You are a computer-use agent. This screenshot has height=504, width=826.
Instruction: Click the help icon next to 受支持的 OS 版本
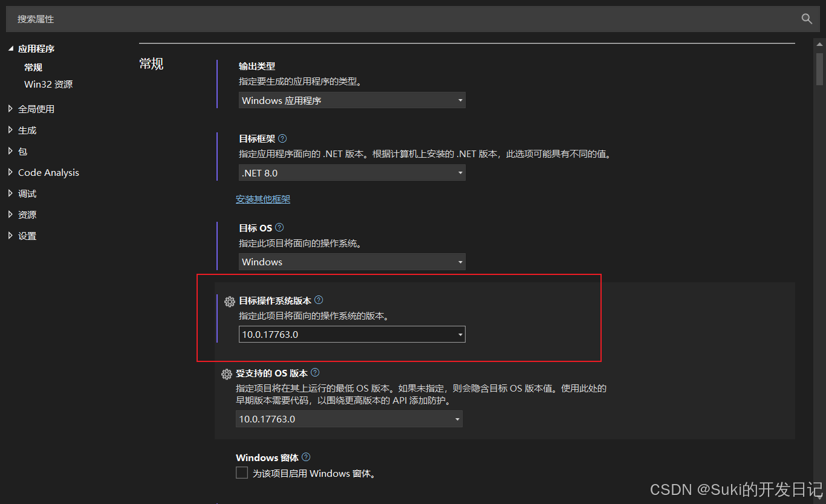point(314,372)
